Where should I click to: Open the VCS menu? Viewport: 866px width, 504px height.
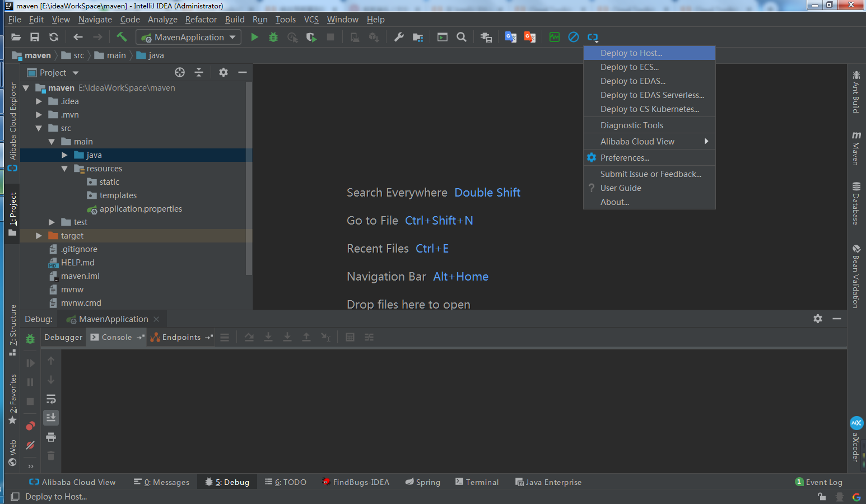coord(311,19)
